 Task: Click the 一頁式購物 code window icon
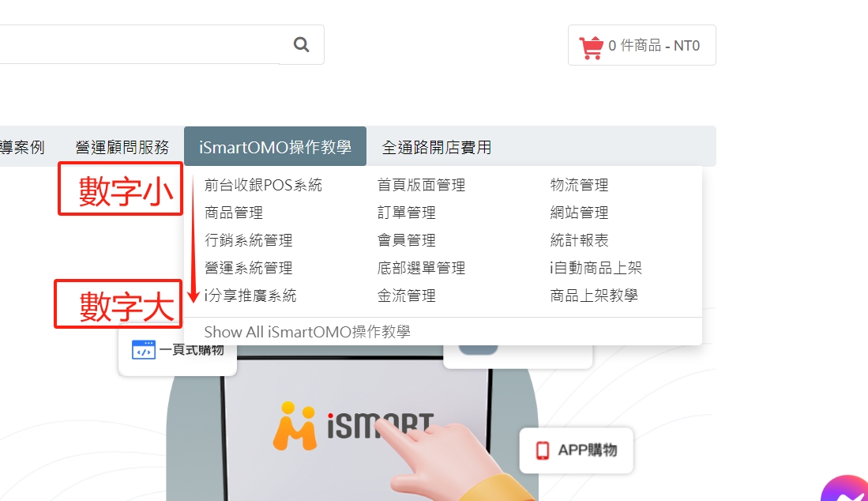pos(144,350)
